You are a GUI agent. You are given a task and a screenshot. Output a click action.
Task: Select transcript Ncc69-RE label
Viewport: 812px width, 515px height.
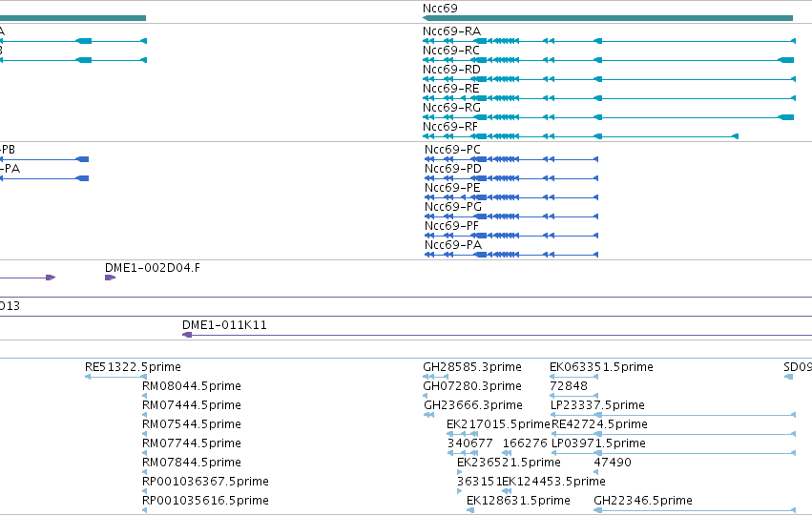451,89
